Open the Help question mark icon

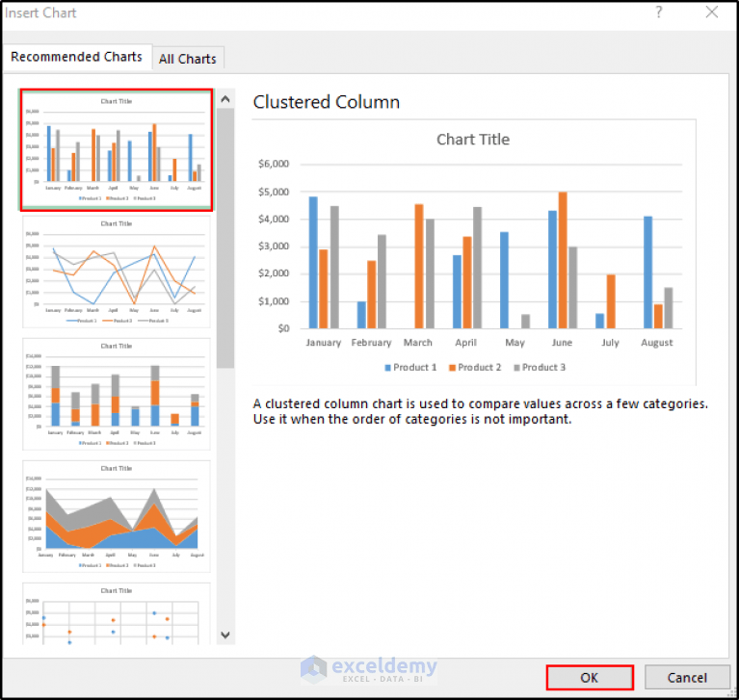(658, 13)
